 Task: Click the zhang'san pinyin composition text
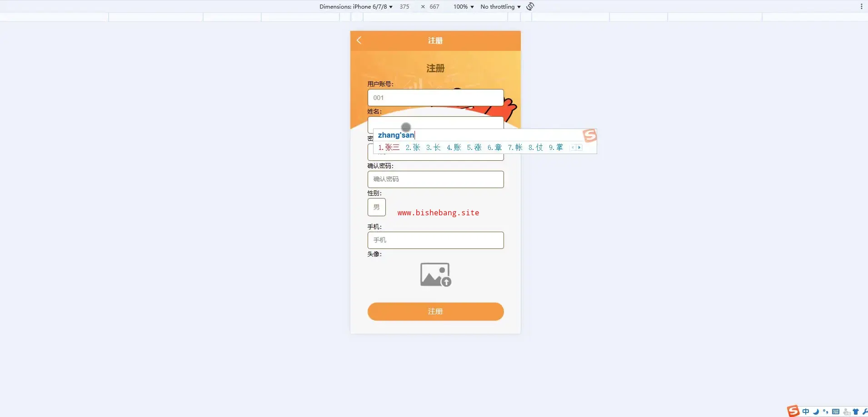pyautogui.click(x=396, y=135)
